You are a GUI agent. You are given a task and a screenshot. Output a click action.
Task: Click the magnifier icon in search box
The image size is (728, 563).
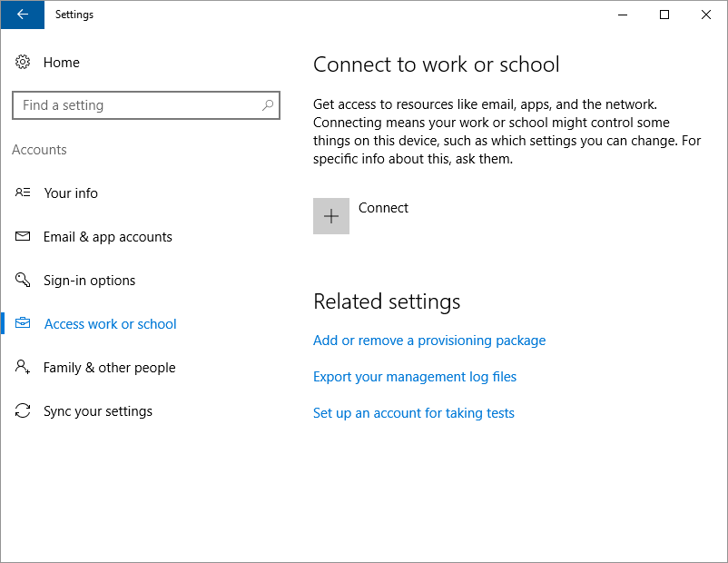[268, 105]
